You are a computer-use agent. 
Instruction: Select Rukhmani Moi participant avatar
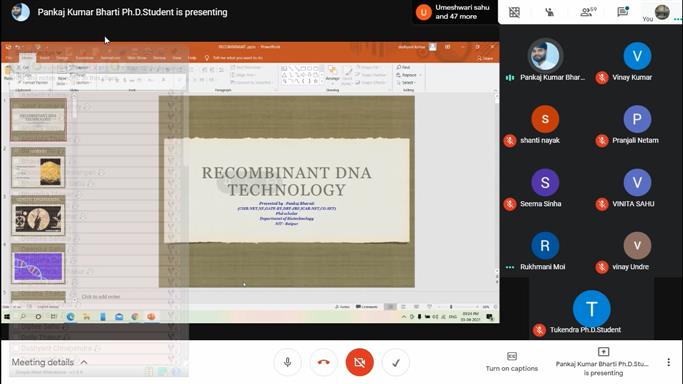click(545, 246)
